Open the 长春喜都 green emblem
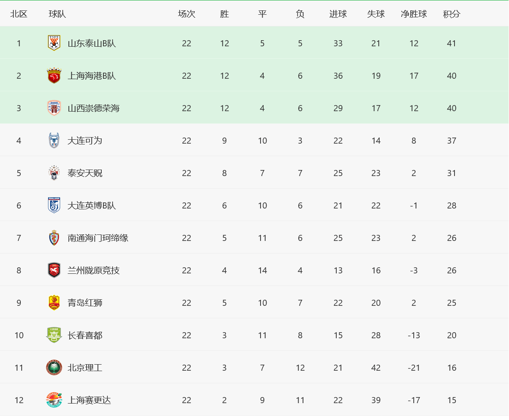509x420 pixels. 54,335
